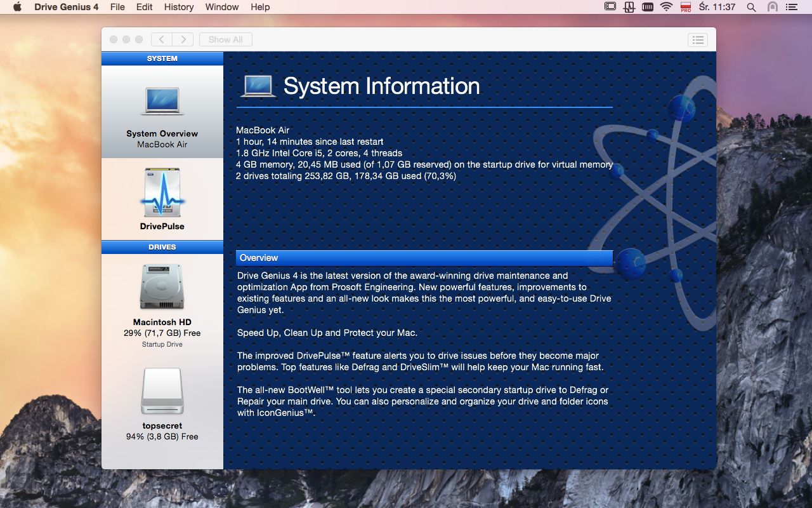Toggle the list view icon in toolbar
This screenshot has width=812, height=508.
[698, 39]
